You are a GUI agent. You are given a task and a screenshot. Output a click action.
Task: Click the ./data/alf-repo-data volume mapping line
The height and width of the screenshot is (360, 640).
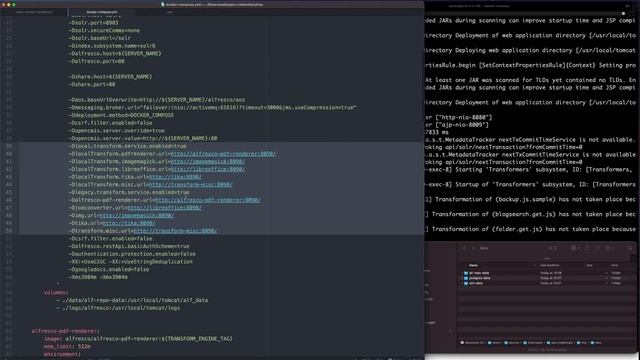132,300
